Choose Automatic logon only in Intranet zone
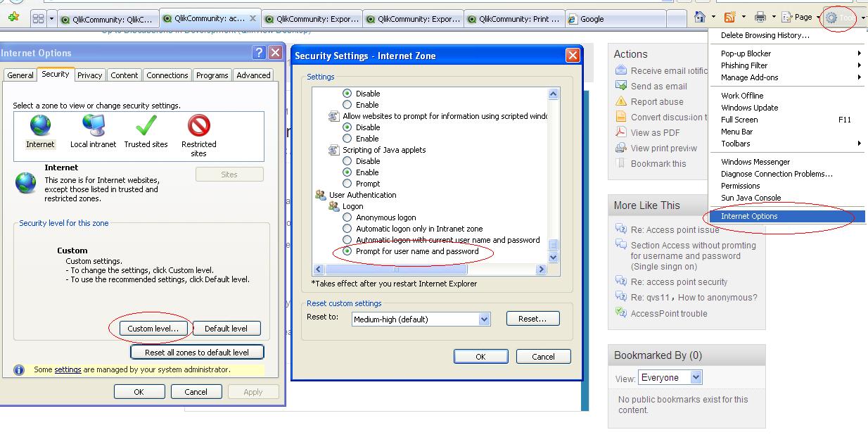Image resolution: width=868 pixels, height=437 pixels. pos(347,229)
